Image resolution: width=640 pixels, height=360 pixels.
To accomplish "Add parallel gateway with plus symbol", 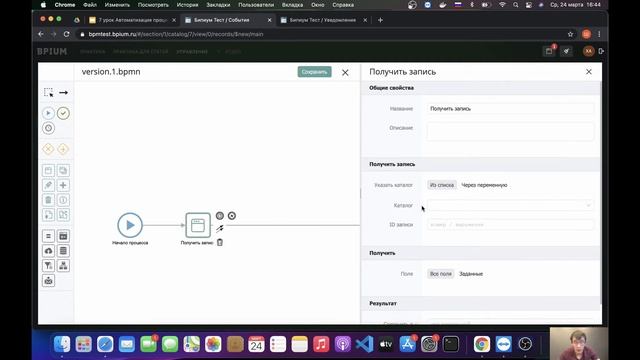I will (63, 149).
